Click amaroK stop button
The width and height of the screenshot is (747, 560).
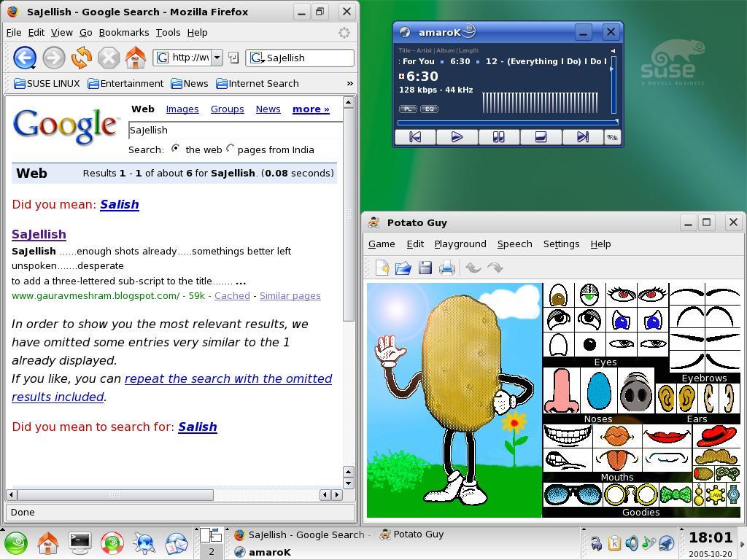point(541,137)
